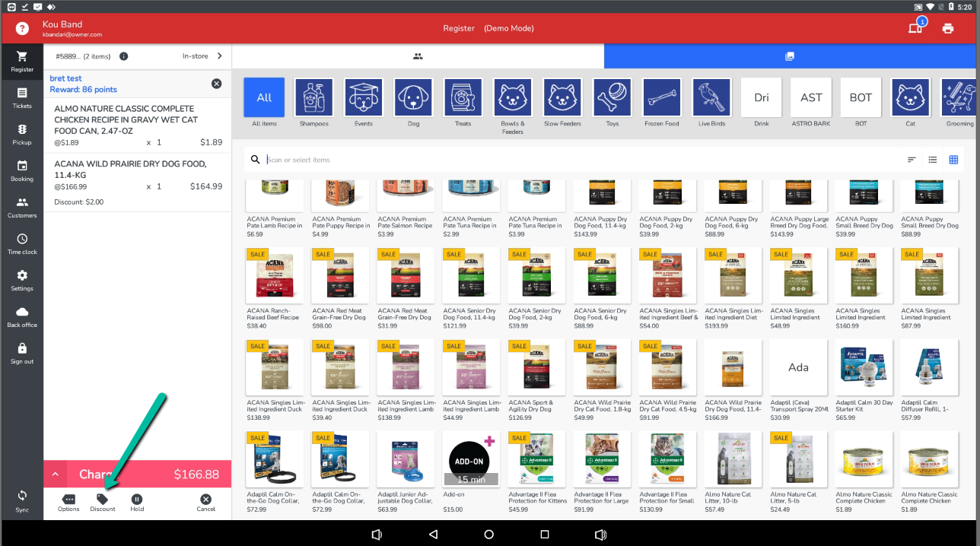This screenshot has height=546, width=980.
Task: Switch to the customers tab
Action: pos(418,56)
